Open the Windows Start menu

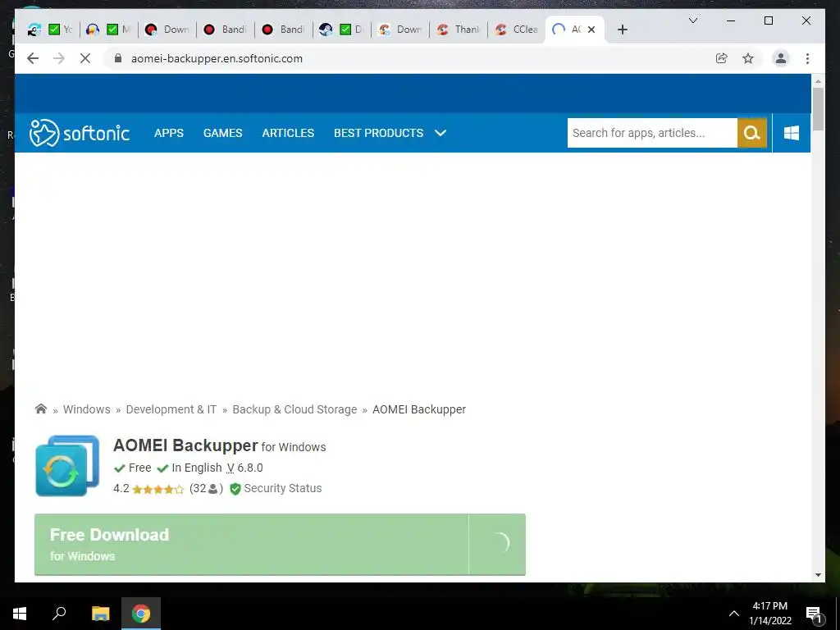click(x=20, y=614)
